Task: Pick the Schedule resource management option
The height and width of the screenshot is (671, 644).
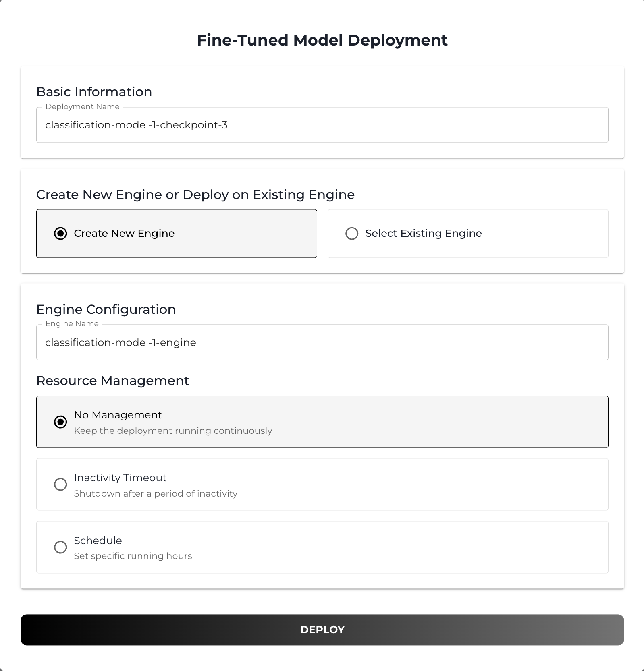Action: (60, 547)
